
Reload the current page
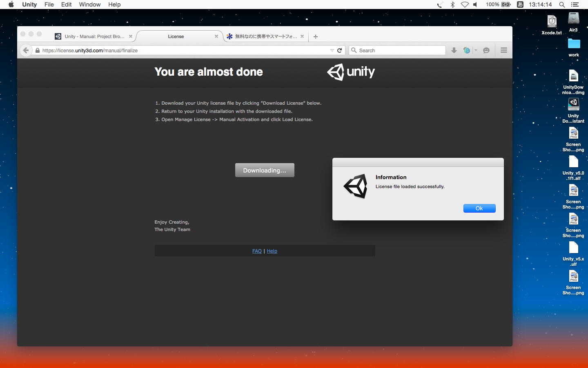coord(340,50)
